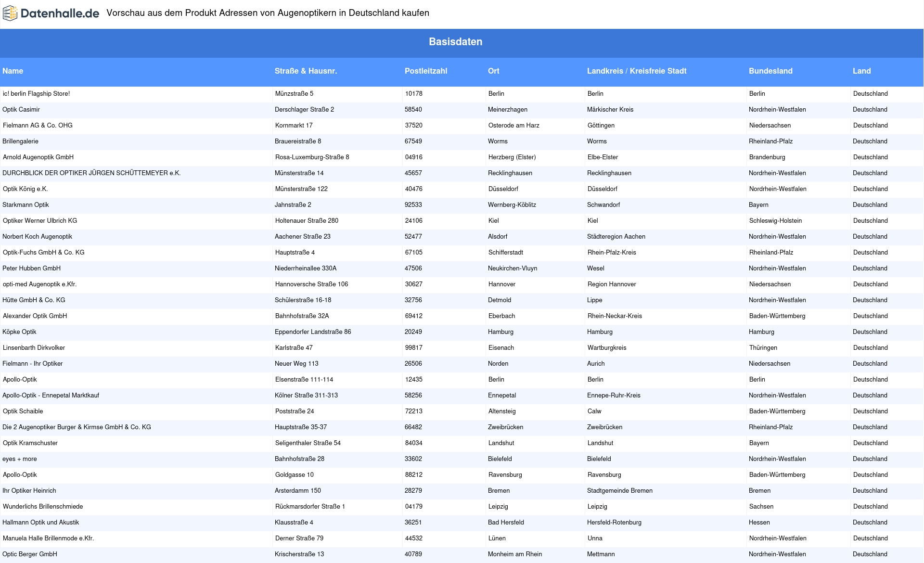The width and height of the screenshot is (924, 563).
Task: Click the Datenhalle.de logo icon
Action: pos(10,13)
